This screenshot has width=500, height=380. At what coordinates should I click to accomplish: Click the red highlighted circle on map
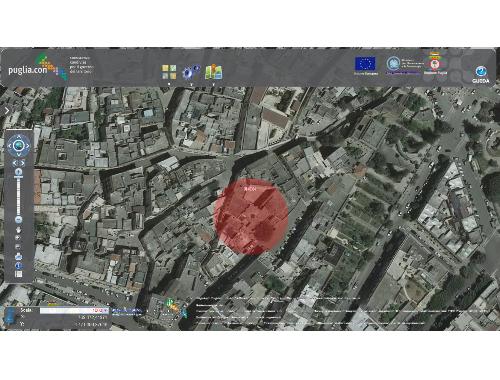click(251, 217)
